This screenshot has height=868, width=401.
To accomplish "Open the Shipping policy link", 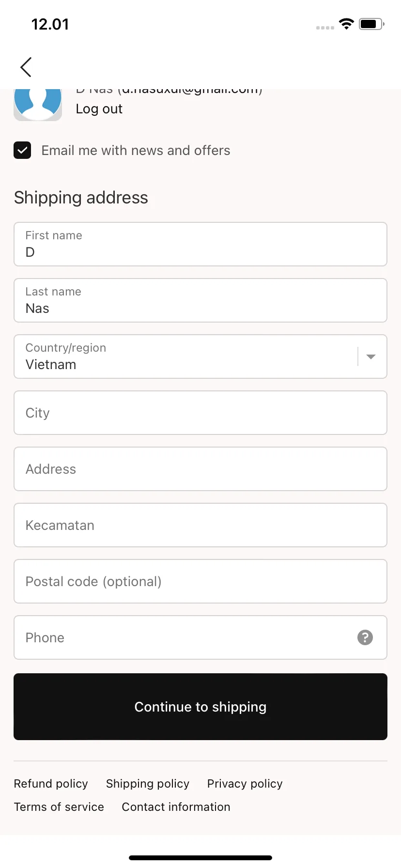I will pyautogui.click(x=148, y=784).
